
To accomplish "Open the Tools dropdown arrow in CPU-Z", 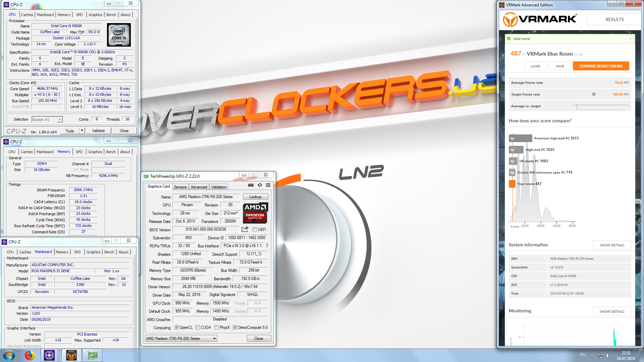I will click(x=82, y=131).
